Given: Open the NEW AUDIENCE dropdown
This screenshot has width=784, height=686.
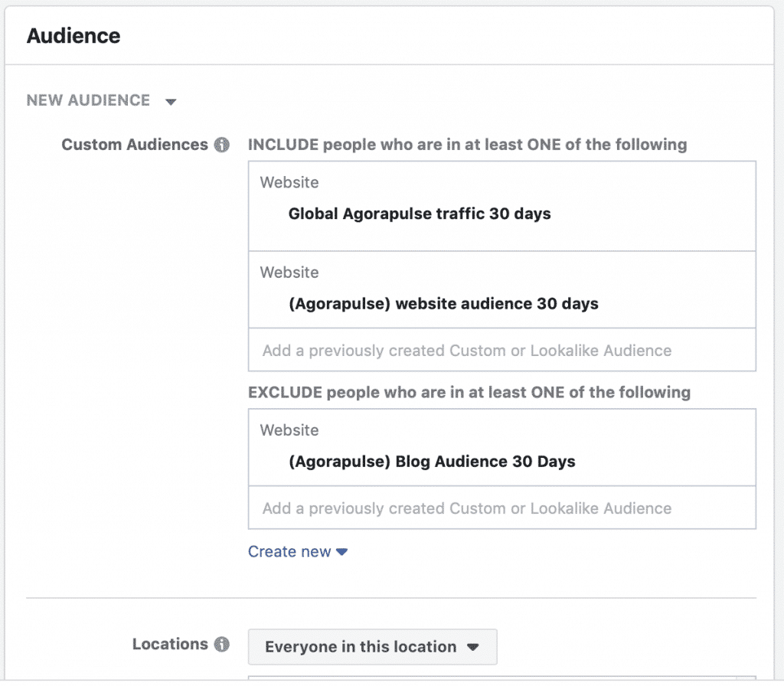Looking at the screenshot, I should tap(102, 100).
